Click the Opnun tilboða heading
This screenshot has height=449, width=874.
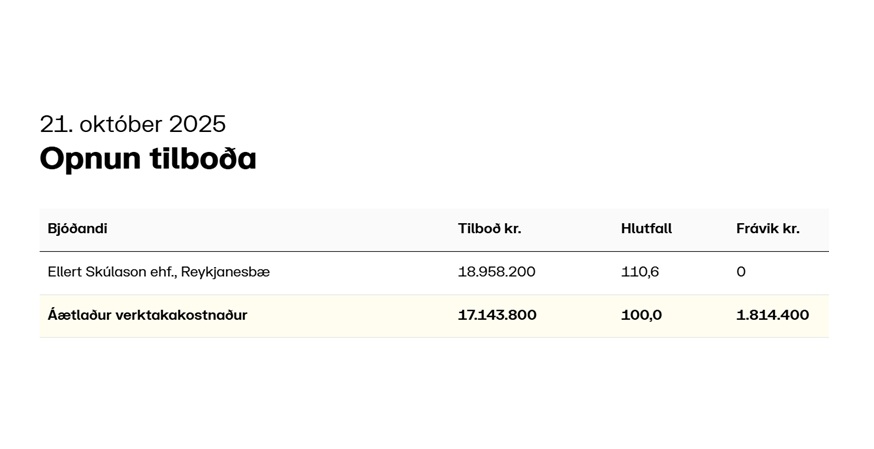pos(148,159)
